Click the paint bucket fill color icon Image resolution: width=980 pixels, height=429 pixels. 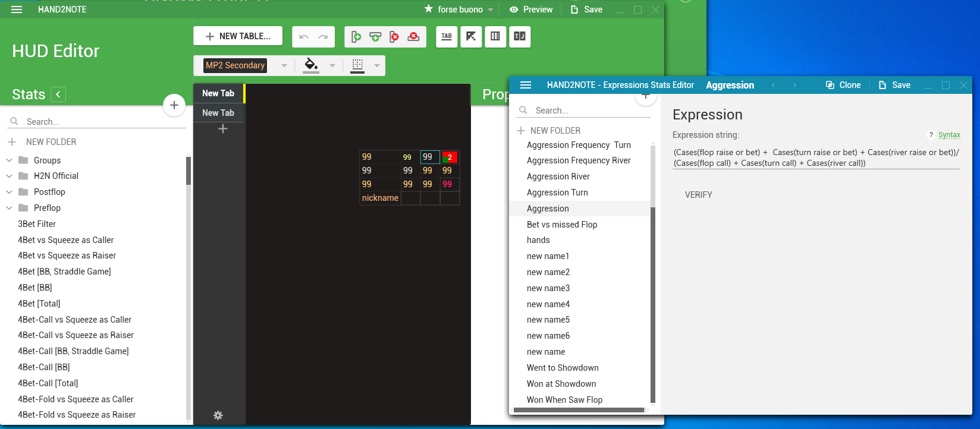(310, 65)
